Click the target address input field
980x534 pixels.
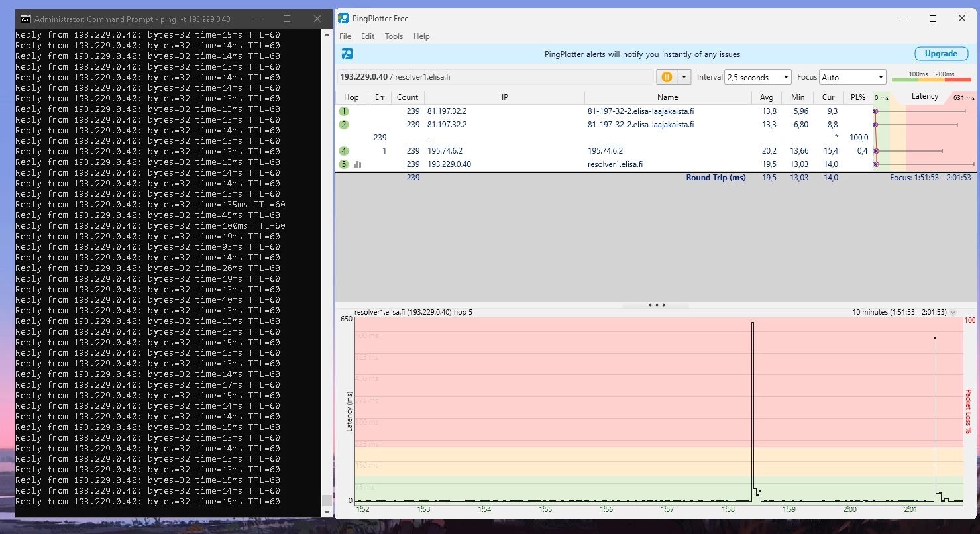pyautogui.click(x=495, y=77)
